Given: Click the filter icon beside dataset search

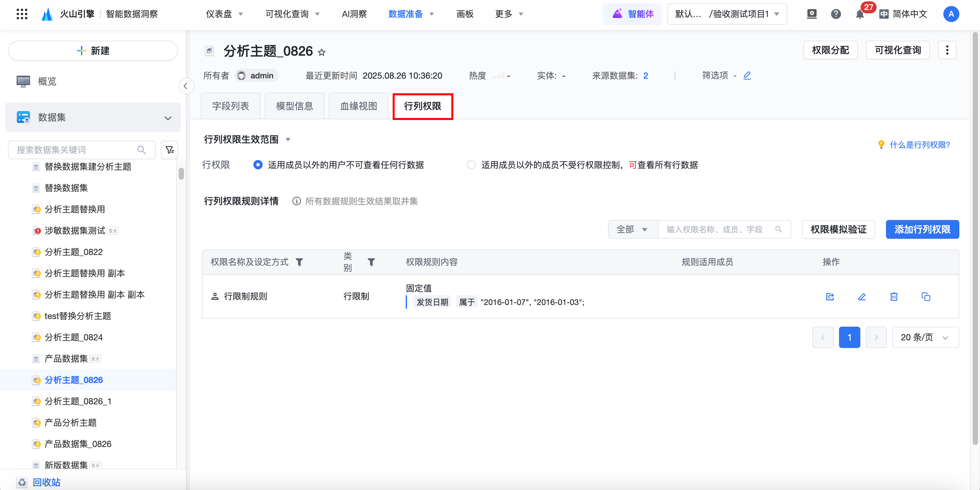Looking at the screenshot, I should [x=169, y=150].
